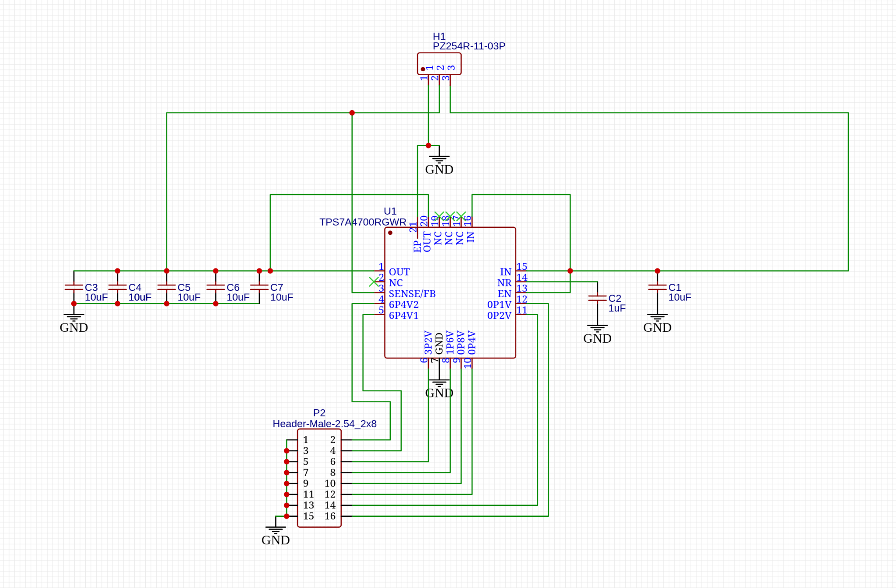896x588 pixels.
Task: Select the C2 capacitor symbol
Action: (x=597, y=298)
